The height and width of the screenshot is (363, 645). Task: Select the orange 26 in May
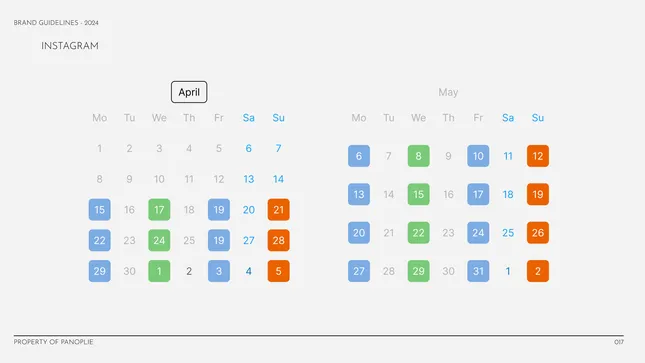click(538, 233)
